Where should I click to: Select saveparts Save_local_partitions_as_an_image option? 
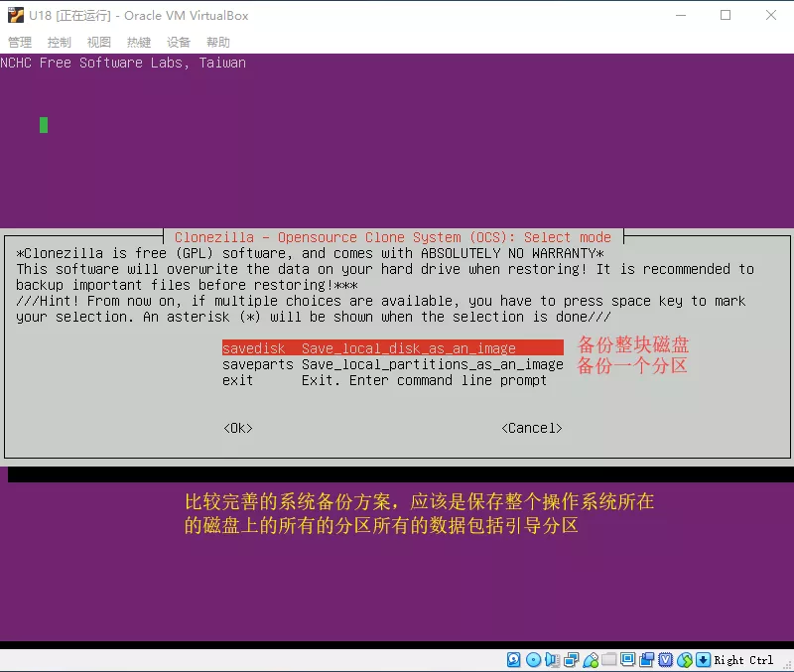click(392, 364)
